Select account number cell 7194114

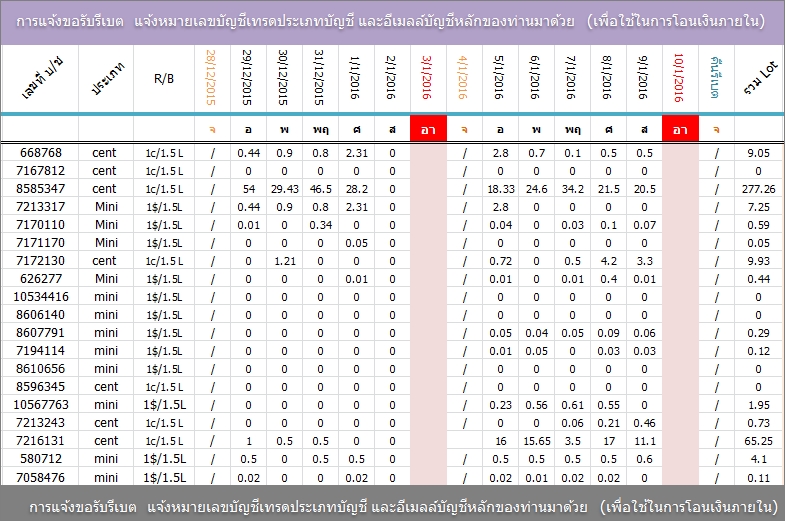41,351
